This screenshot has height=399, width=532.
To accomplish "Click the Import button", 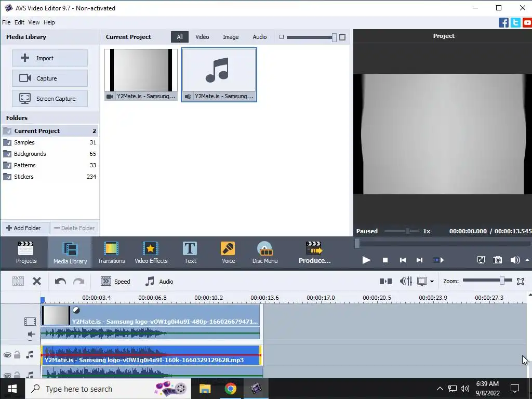I will [x=50, y=58].
